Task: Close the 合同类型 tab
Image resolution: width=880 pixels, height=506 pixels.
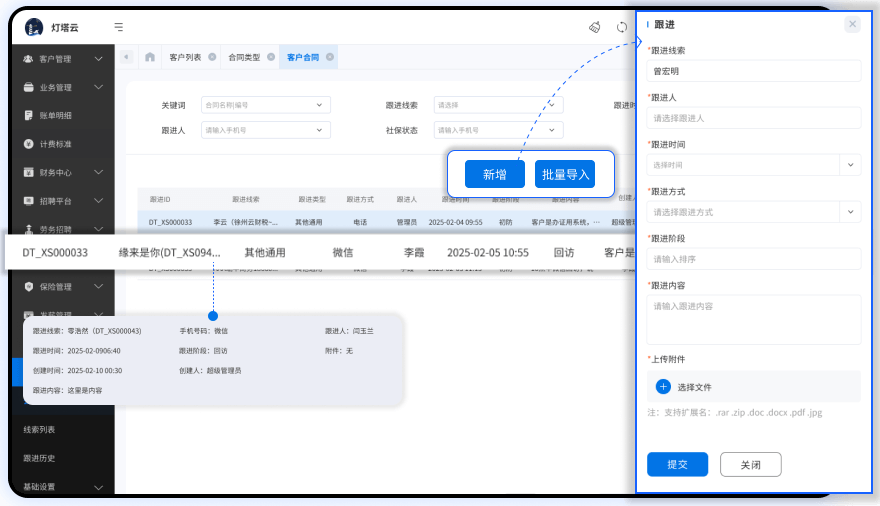Action: tap(271, 58)
